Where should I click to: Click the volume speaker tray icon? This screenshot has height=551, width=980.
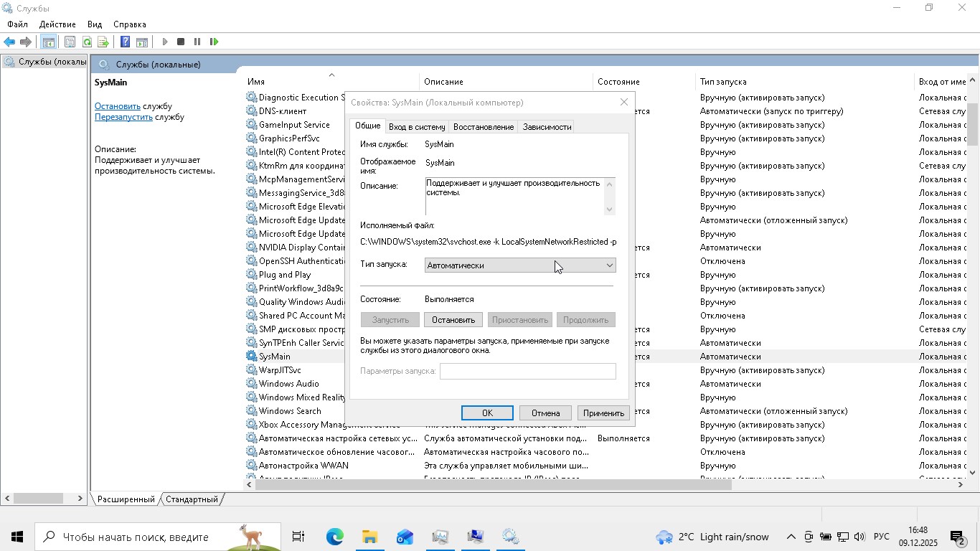(x=859, y=537)
